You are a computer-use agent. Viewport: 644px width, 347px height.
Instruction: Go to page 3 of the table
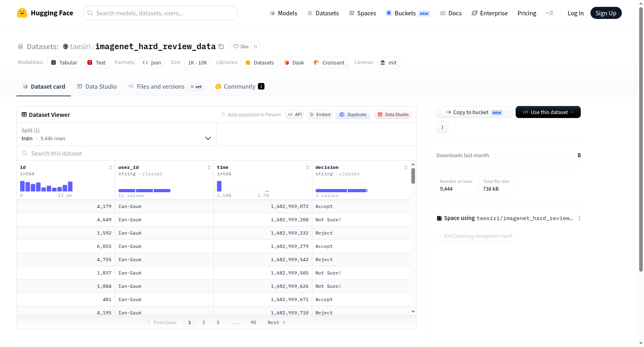click(218, 322)
